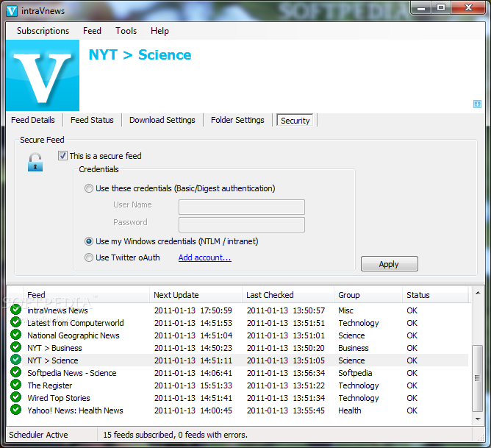Screen dimensions: 491x448
Task: Select 'Use these credentials' radio button
Action: (89, 188)
